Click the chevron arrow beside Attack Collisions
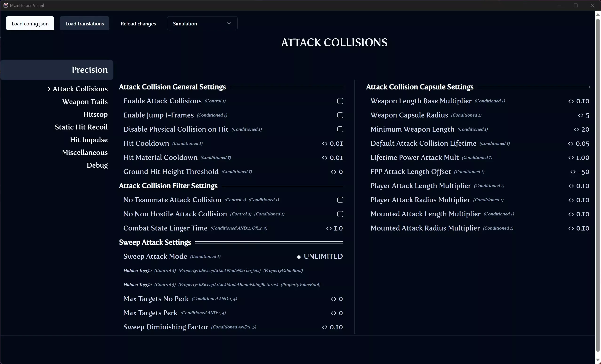601x364 pixels. pos(49,89)
